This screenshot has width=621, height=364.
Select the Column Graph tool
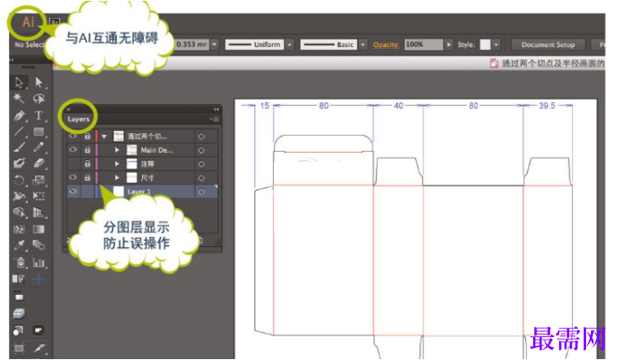(38, 262)
